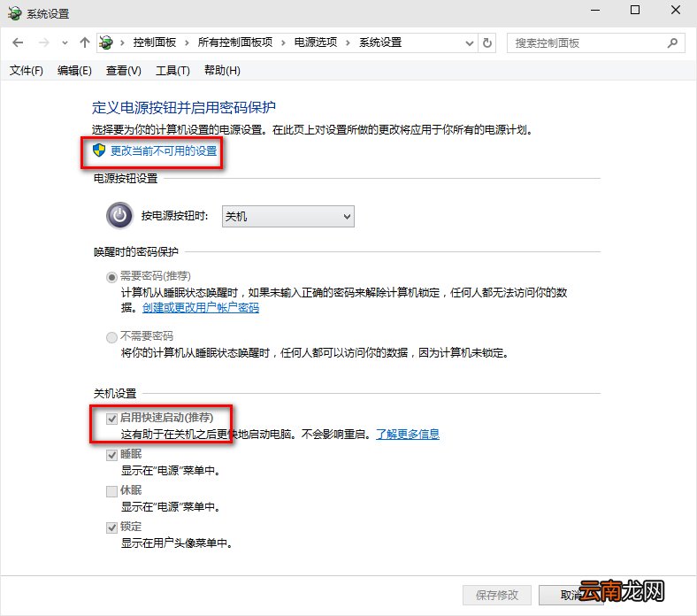
Task: Open the 文件(F) menu
Action: (x=27, y=71)
